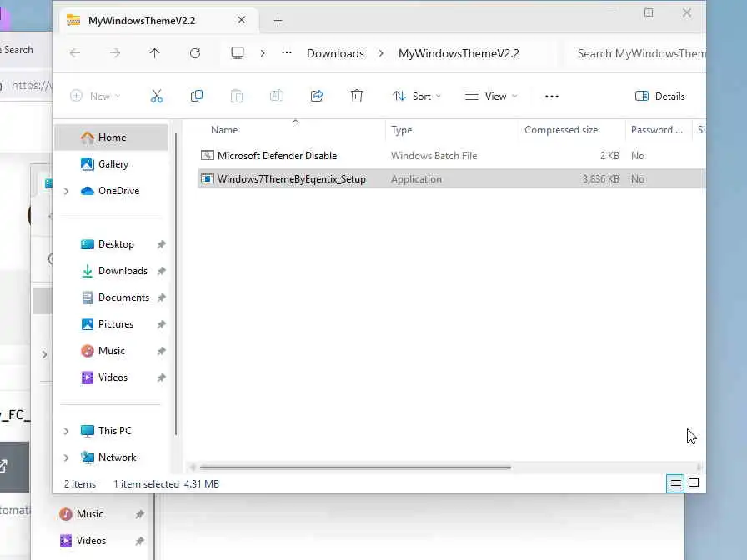747x560 pixels.
Task: Click the pin icon beside Pictures
Action: pyautogui.click(x=161, y=324)
